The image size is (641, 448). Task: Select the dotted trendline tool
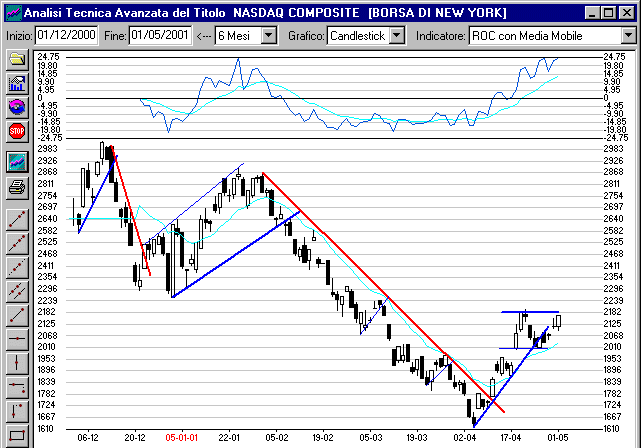pos(17,267)
